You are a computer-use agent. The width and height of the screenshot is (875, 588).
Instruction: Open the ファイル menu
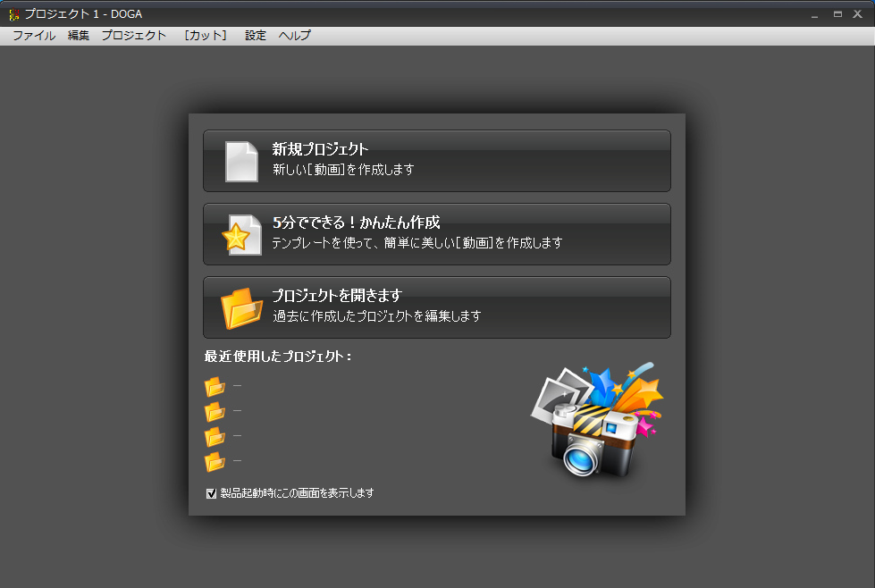pos(34,36)
